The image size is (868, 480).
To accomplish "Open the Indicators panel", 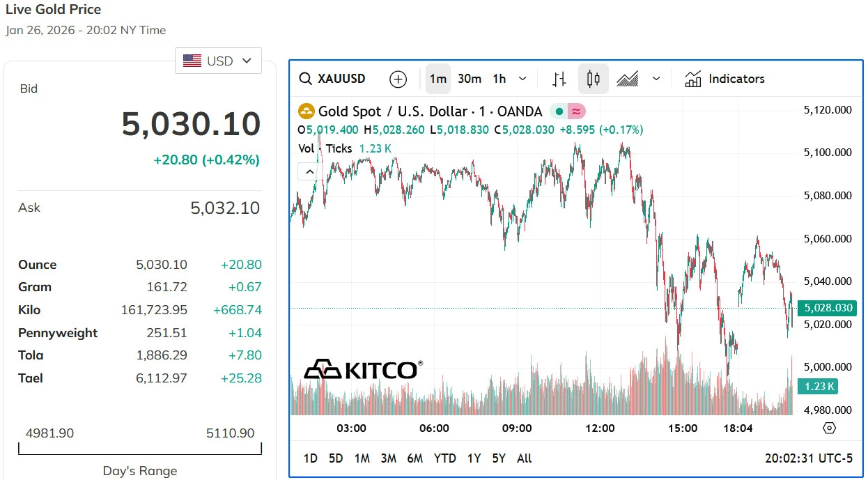I will pyautogui.click(x=724, y=79).
